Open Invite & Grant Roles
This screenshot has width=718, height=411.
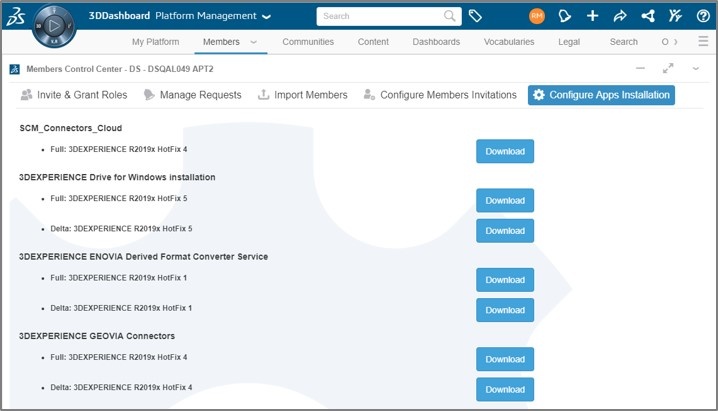pos(73,95)
